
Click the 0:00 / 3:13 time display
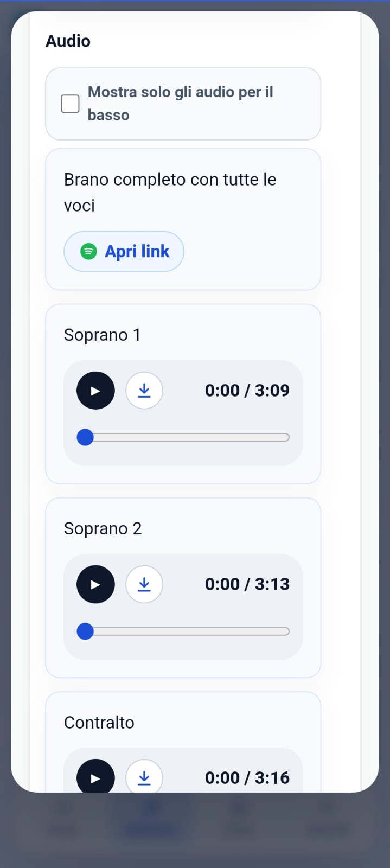coord(247,584)
